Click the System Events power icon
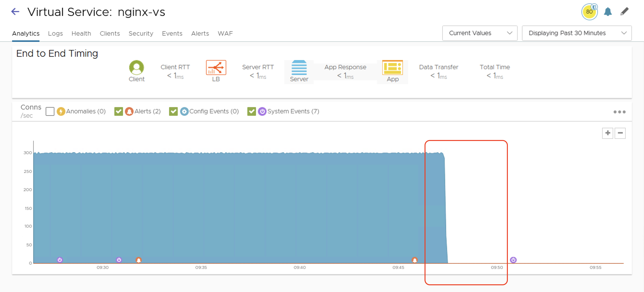This screenshot has width=644, height=292. 262,111
